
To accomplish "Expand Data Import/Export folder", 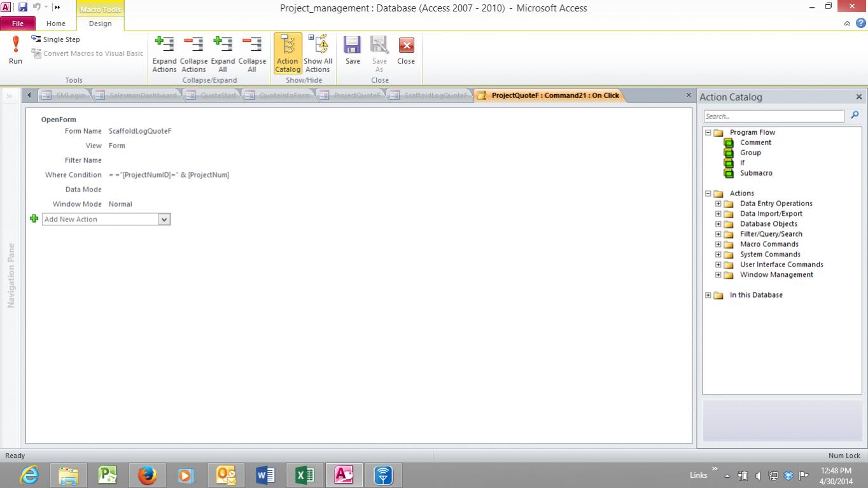I will 718,214.
